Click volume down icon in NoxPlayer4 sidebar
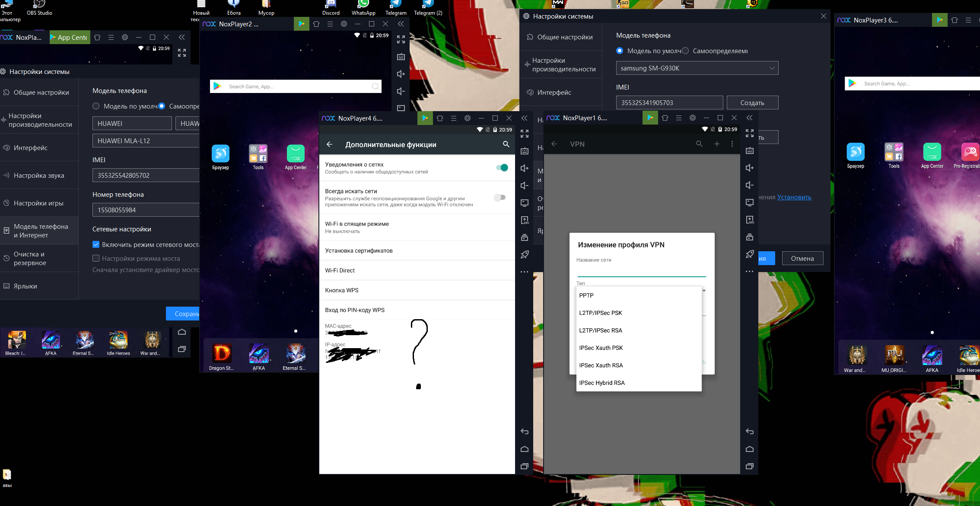This screenshot has width=980, height=506. coord(525,186)
